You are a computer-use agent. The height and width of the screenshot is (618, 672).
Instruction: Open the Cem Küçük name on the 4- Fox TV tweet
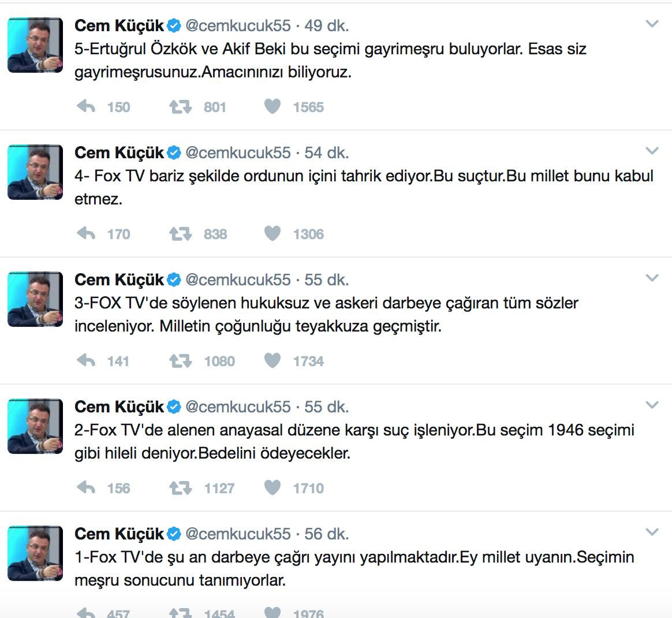pos(120,152)
